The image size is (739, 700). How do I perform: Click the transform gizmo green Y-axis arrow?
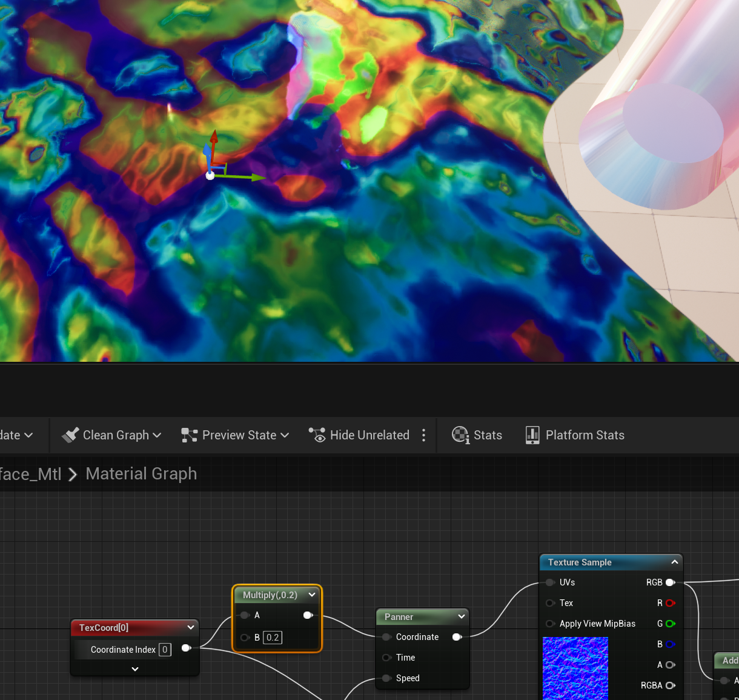point(257,178)
